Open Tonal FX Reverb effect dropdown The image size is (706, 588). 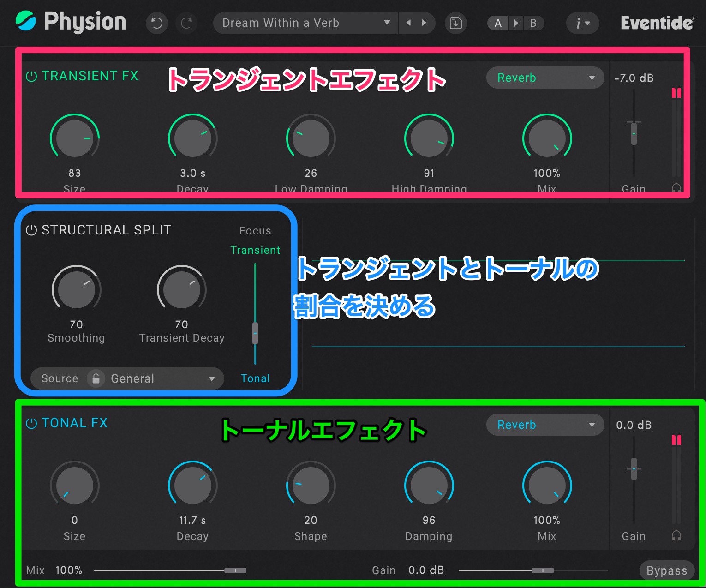tap(544, 425)
